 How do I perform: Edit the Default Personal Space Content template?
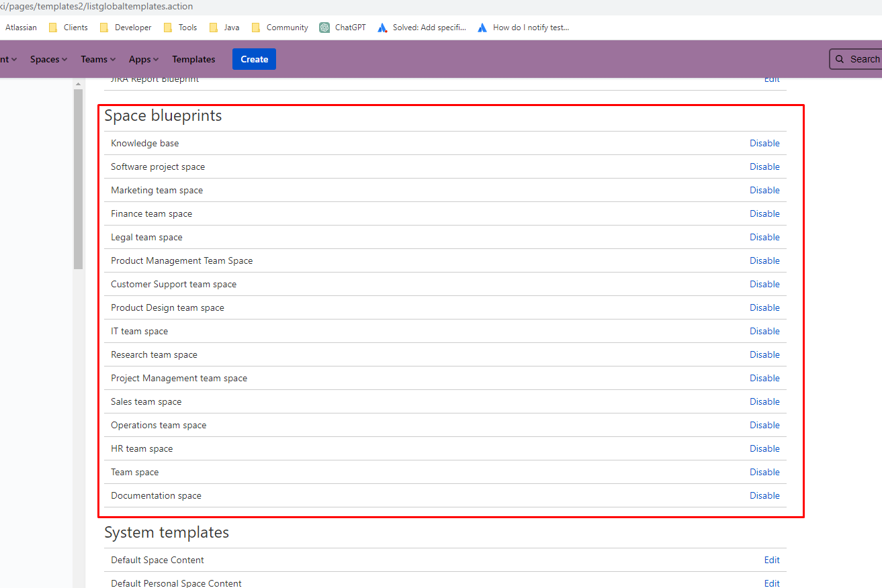pyautogui.click(x=771, y=583)
